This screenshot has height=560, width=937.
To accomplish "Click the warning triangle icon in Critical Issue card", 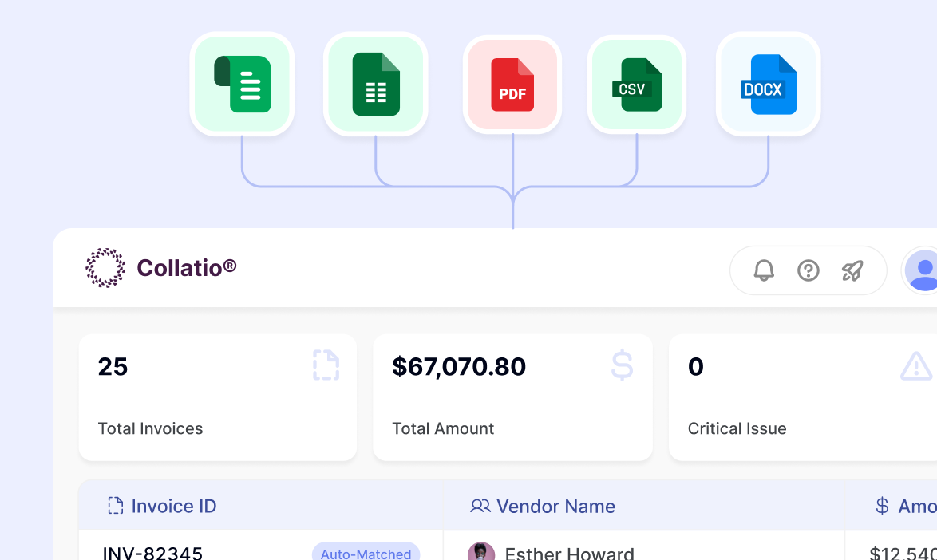I will (917, 366).
